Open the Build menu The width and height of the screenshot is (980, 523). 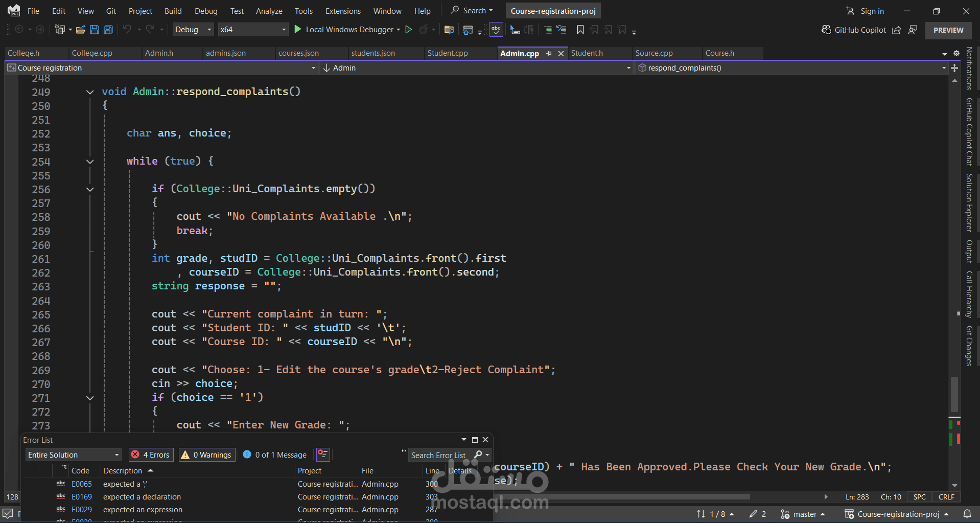click(173, 11)
